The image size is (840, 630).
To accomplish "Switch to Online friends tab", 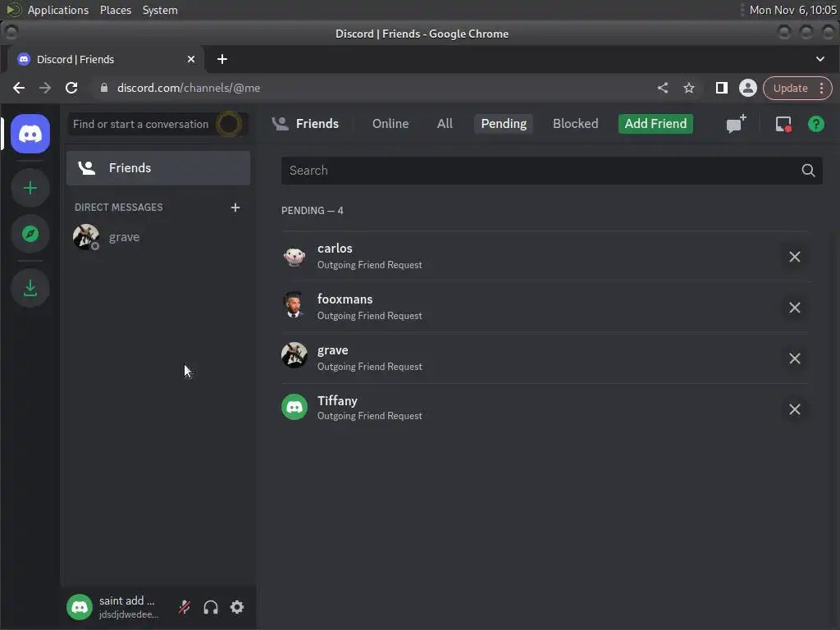I will [x=390, y=124].
